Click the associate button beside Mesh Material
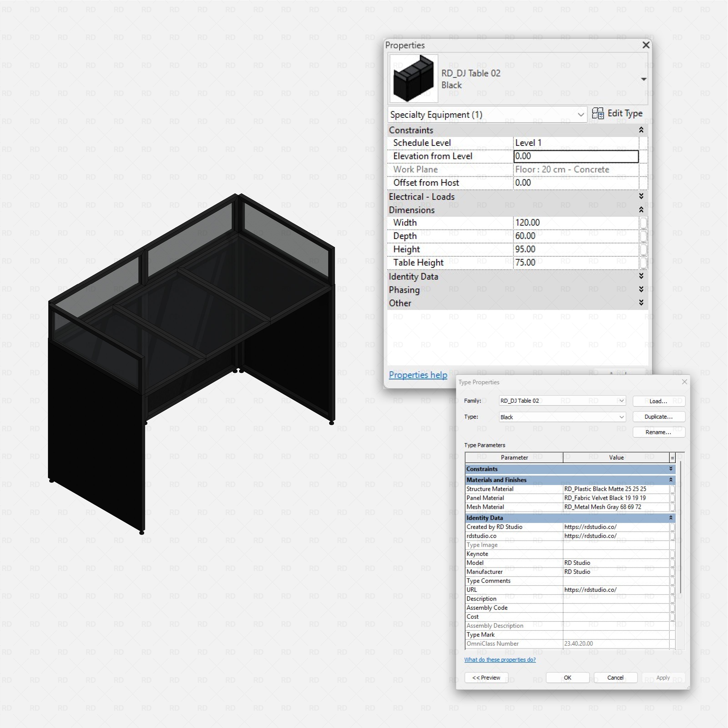The height and width of the screenshot is (728, 728). (x=672, y=507)
